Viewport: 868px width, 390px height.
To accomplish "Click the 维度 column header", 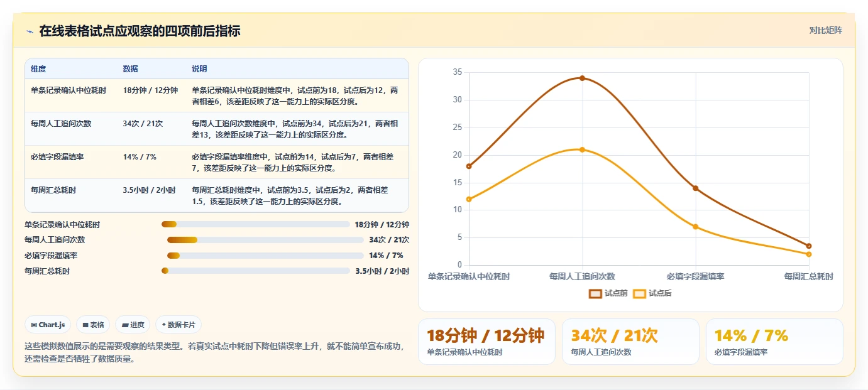I will pyautogui.click(x=38, y=69).
